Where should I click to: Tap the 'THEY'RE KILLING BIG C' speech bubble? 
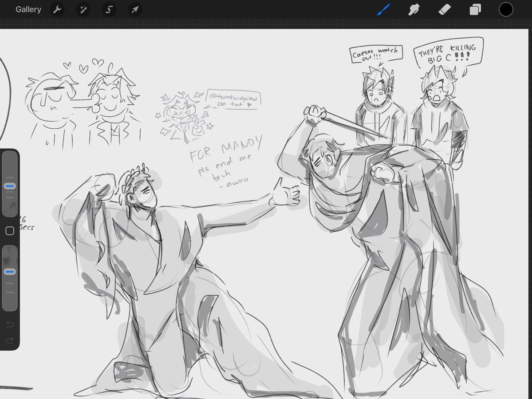[448, 53]
